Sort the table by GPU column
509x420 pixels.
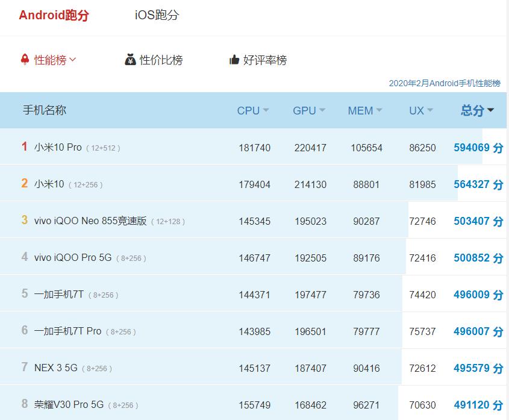point(309,111)
